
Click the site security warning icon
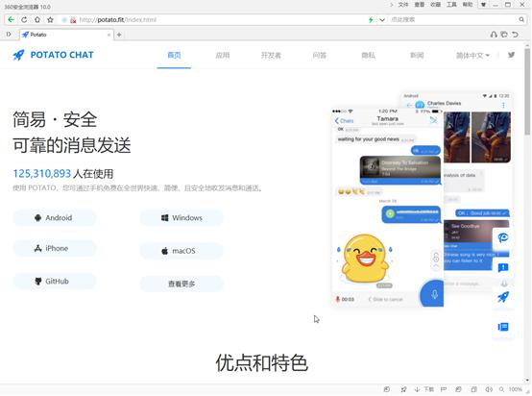coord(73,20)
